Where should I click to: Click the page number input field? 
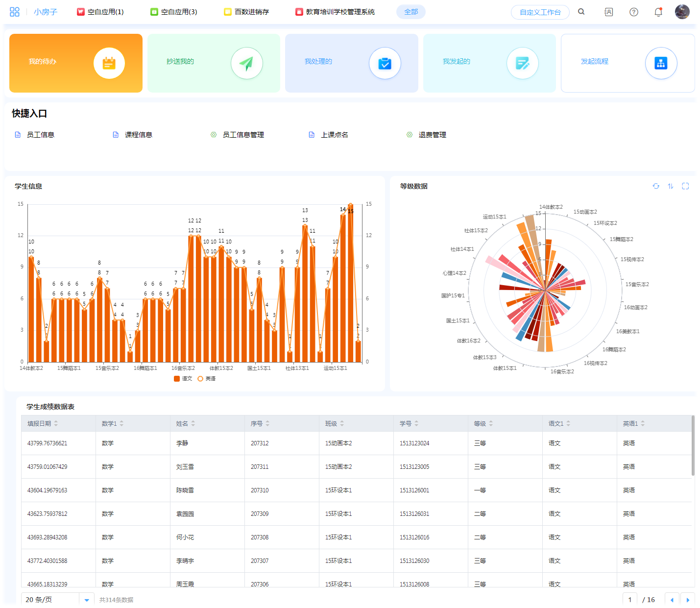click(630, 600)
